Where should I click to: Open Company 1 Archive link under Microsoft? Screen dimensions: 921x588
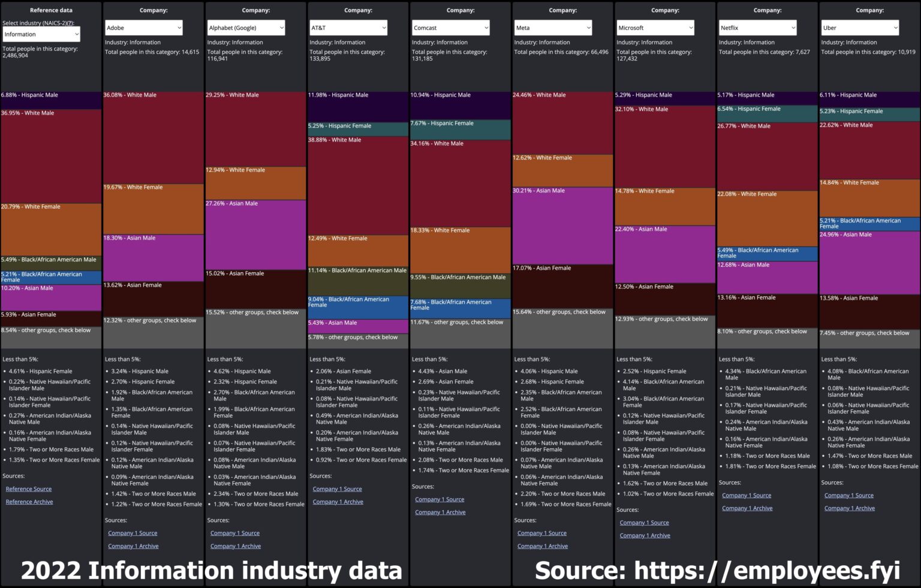(645, 536)
